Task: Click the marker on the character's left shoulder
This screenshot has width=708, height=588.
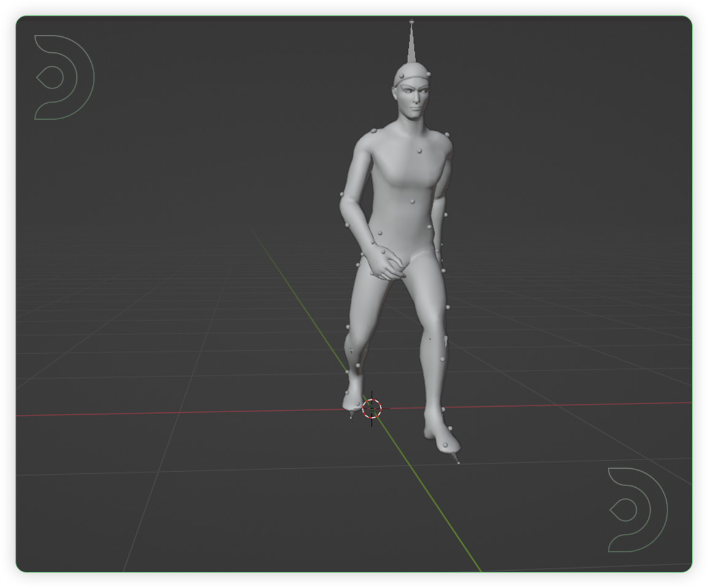Action: 447,134
